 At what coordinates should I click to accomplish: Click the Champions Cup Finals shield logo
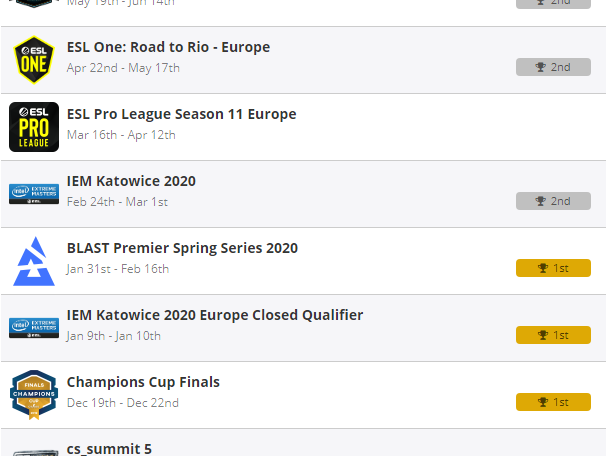pyautogui.click(x=33, y=394)
